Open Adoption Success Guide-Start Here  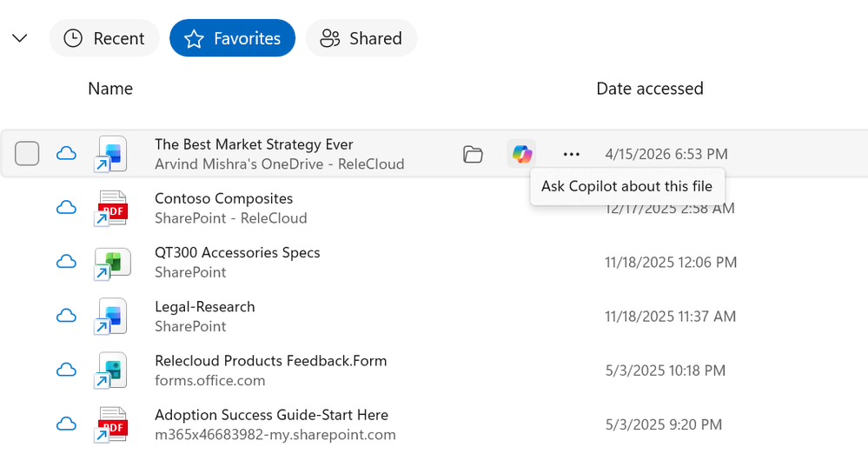pyautogui.click(x=271, y=415)
